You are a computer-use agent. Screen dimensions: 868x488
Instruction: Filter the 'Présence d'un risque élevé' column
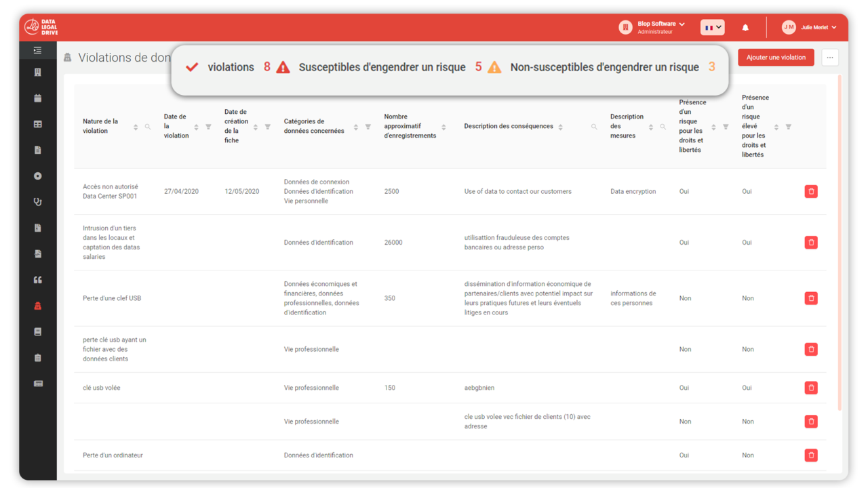point(789,127)
